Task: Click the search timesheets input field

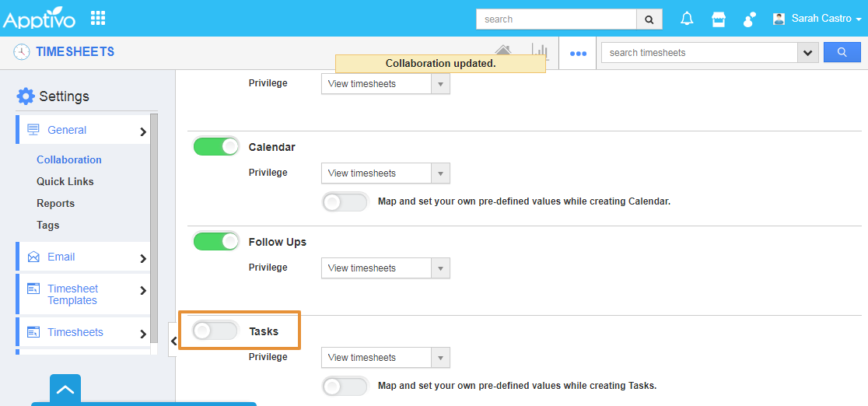Action: click(x=698, y=53)
